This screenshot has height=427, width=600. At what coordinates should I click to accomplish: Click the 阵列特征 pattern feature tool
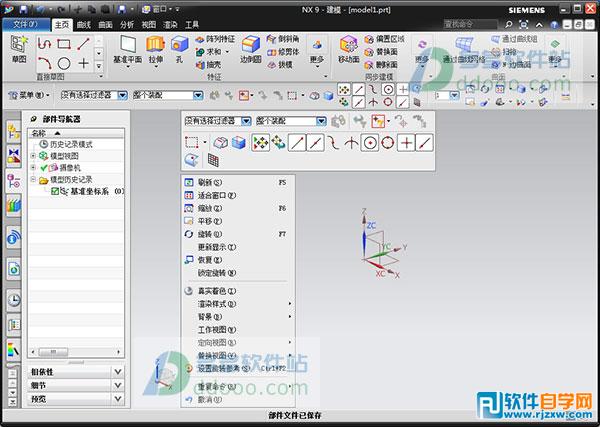tap(215, 39)
